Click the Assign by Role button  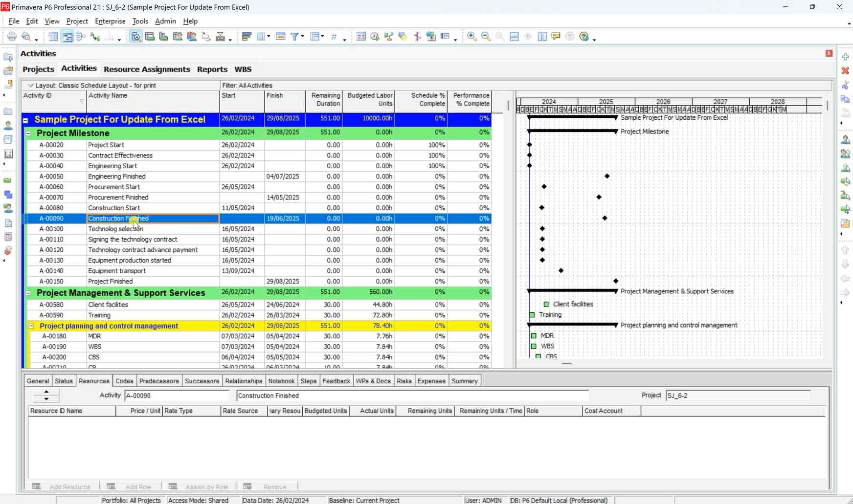(x=199, y=487)
